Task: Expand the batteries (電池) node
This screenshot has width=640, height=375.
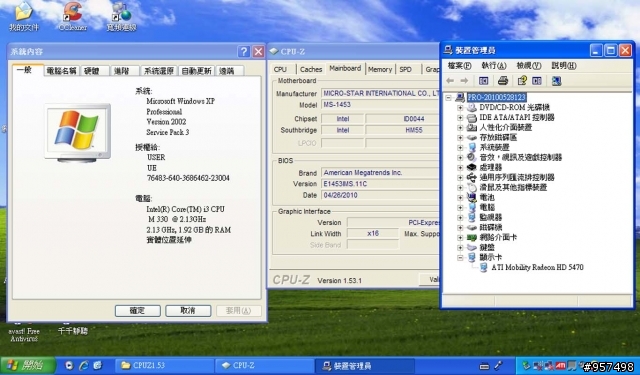Action: point(460,197)
